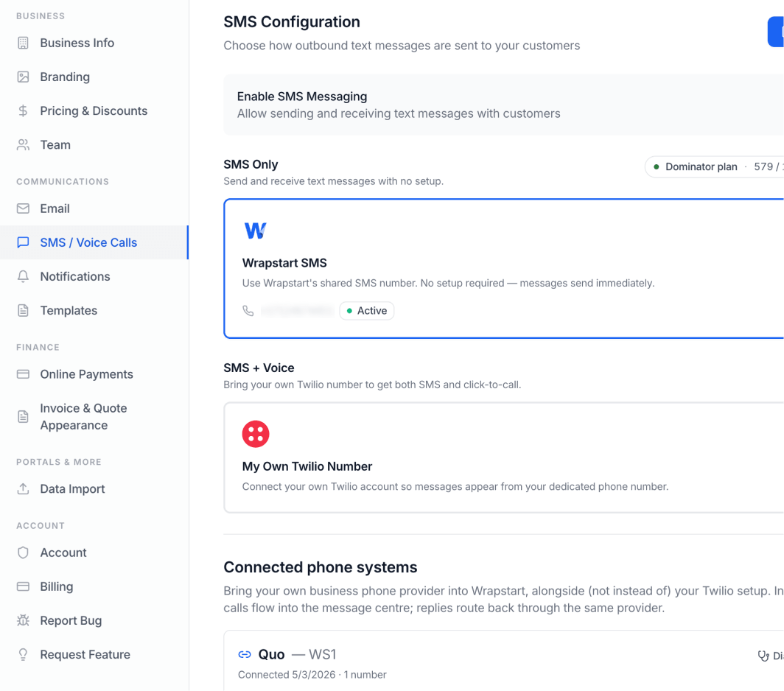This screenshot has height=691, width=784.
Task: Click the Quo link chain icon
Action: pyautogui.click(x=245, y=654)
